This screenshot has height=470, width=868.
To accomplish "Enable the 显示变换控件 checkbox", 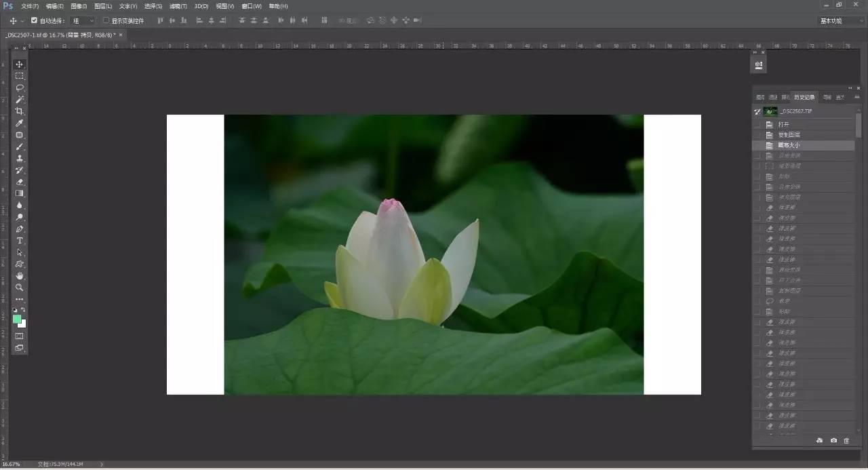I will pos(106,20).
